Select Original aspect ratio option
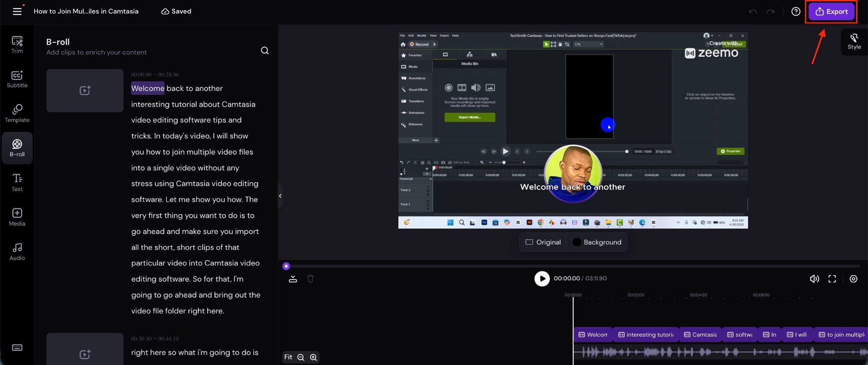868x365 pixels. pyautogui.click(x=543, y=242)
